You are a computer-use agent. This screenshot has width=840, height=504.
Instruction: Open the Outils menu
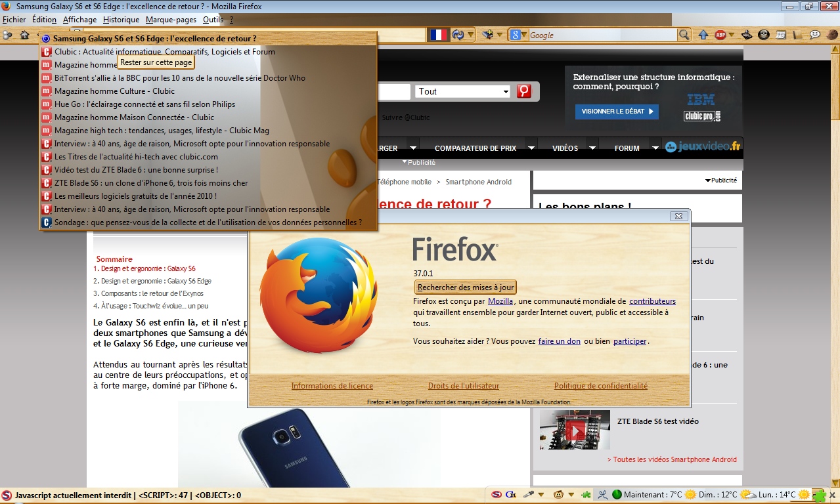point(213,20)
